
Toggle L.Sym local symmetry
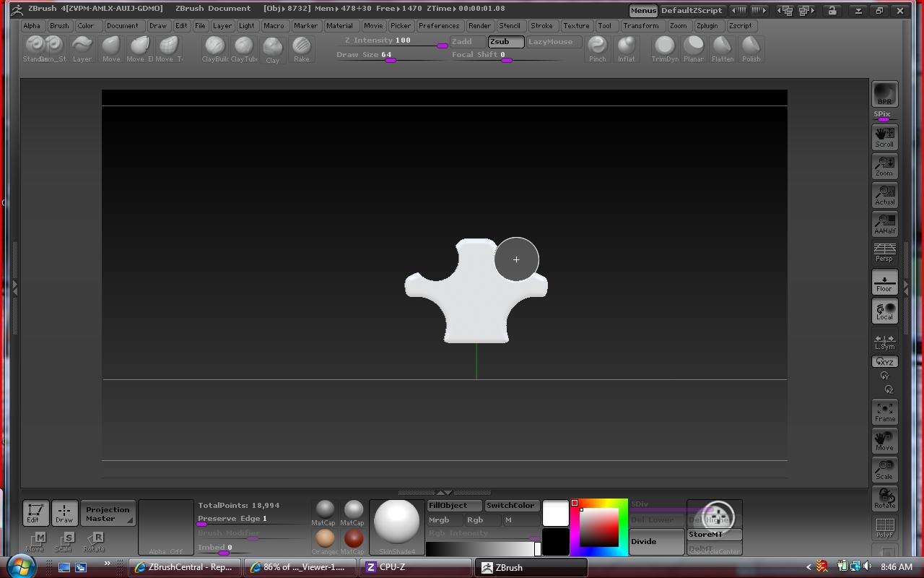(x=885, y=342)
